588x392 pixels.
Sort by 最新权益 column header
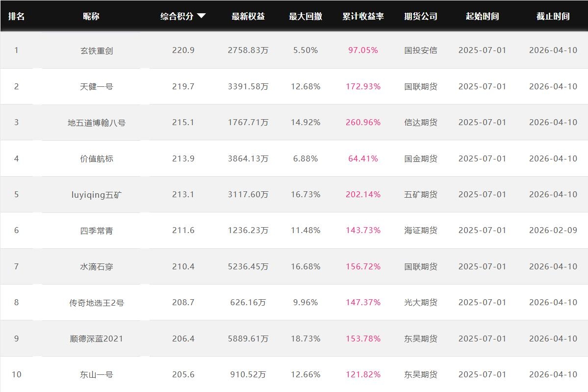248,16
